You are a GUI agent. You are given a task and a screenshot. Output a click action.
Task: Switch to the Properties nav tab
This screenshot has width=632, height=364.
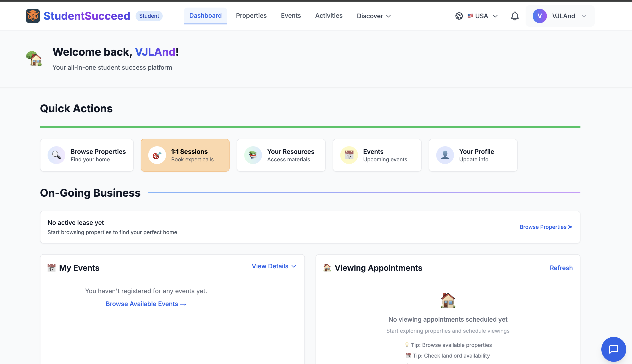pos(251,16)
